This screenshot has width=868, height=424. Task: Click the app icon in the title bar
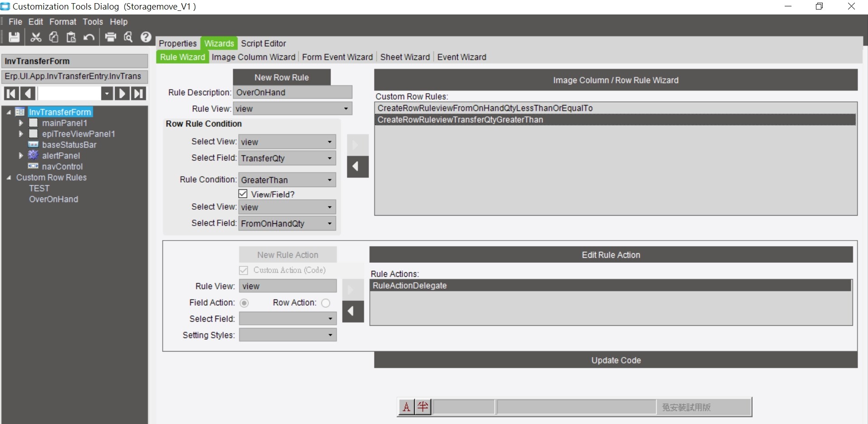point(5,6)
